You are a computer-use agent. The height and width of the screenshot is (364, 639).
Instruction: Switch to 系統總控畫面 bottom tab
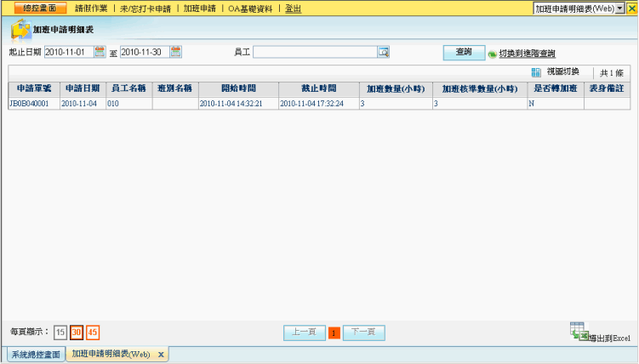[36, 355]
